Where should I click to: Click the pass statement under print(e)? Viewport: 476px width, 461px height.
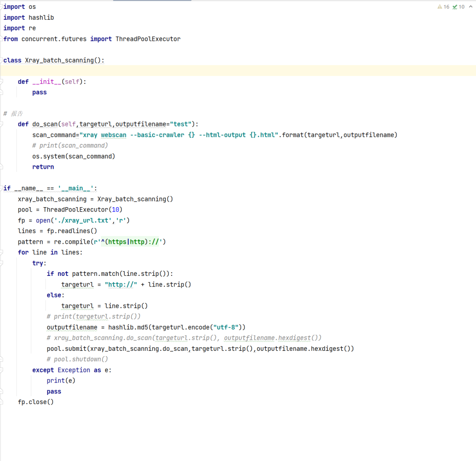(x=54, y=391)
